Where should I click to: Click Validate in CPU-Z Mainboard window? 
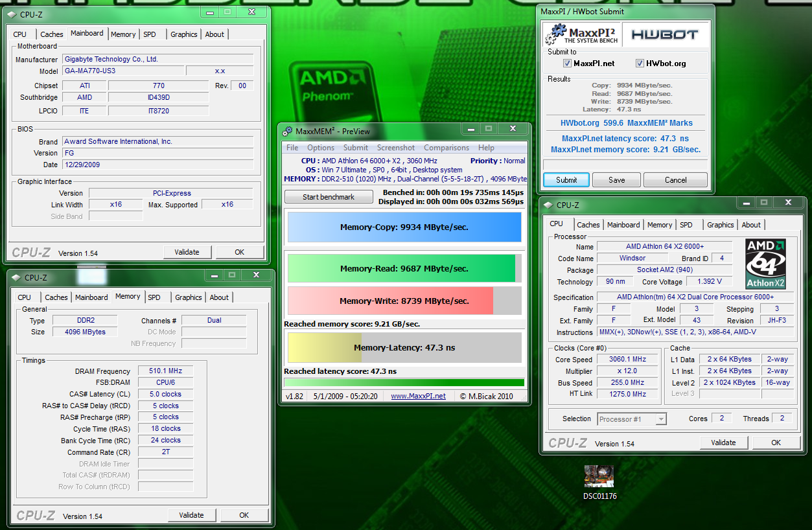coord(187,252)
